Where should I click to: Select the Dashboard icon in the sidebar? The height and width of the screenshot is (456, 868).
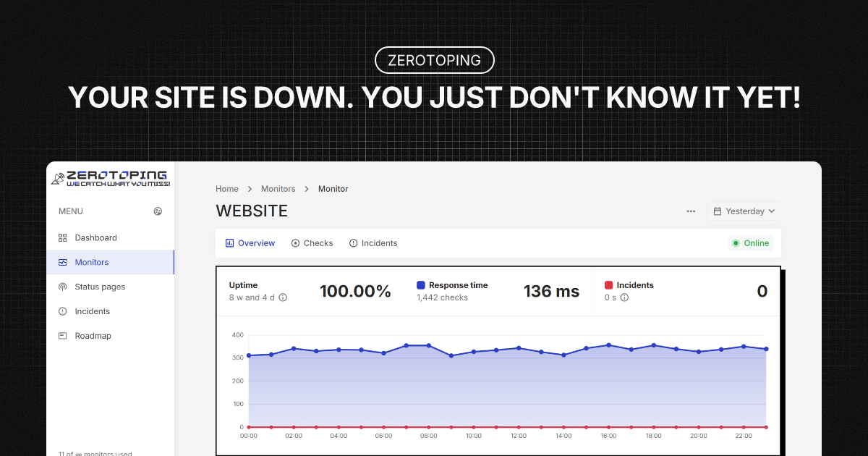point(62,237)
